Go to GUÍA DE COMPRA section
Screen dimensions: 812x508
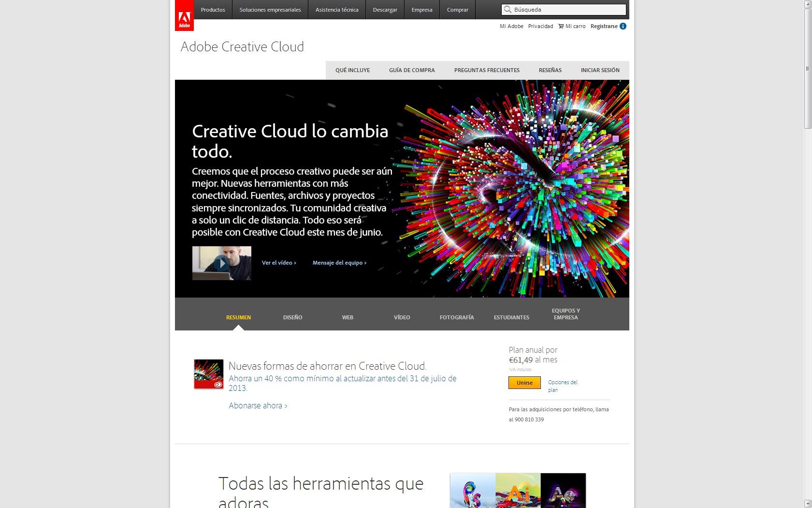[412, 70]
